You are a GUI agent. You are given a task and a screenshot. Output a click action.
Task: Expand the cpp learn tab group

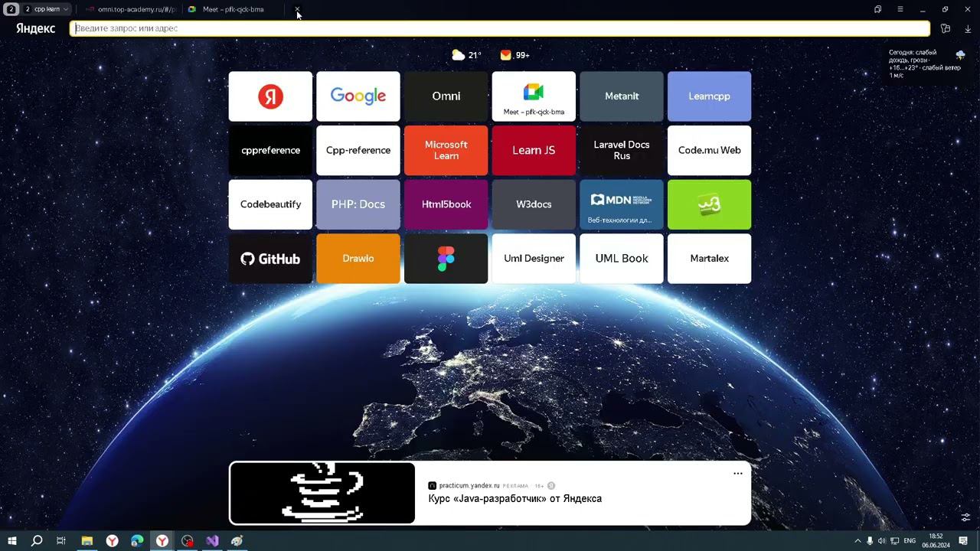pyautogui.click(x=47, y=9)
